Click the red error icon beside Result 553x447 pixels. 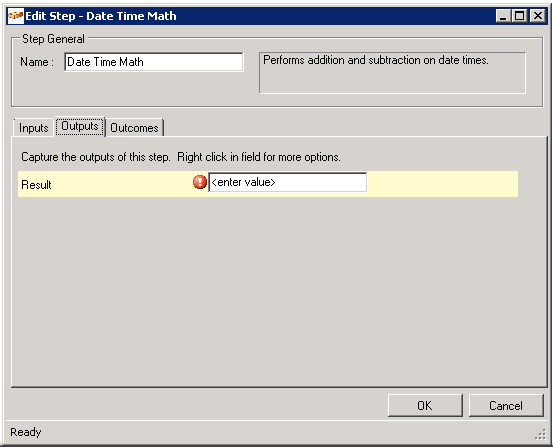pyautogui.click(x=200, y=182)
